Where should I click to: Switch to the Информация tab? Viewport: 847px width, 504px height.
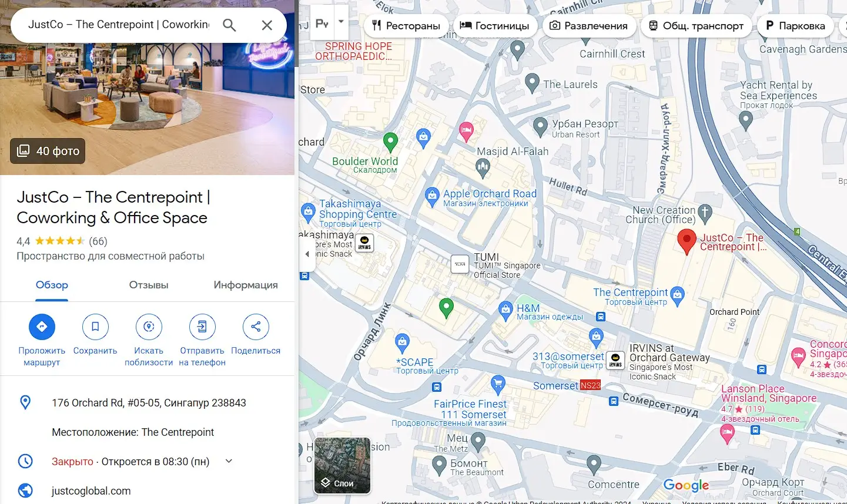click(x=246, y=285)
